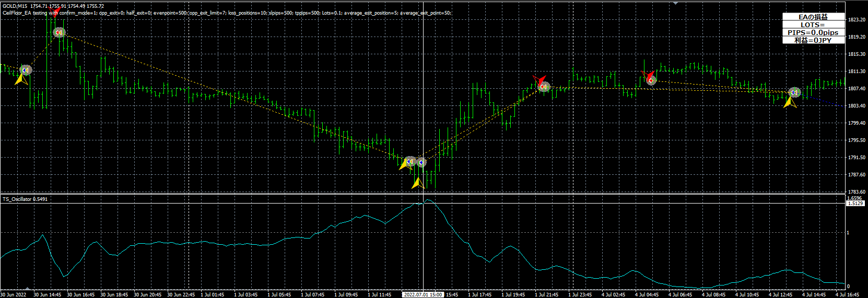868x298 pixels.
Task: Click the CeilFloor_EA testing parameters text
Action: [227, 13]
